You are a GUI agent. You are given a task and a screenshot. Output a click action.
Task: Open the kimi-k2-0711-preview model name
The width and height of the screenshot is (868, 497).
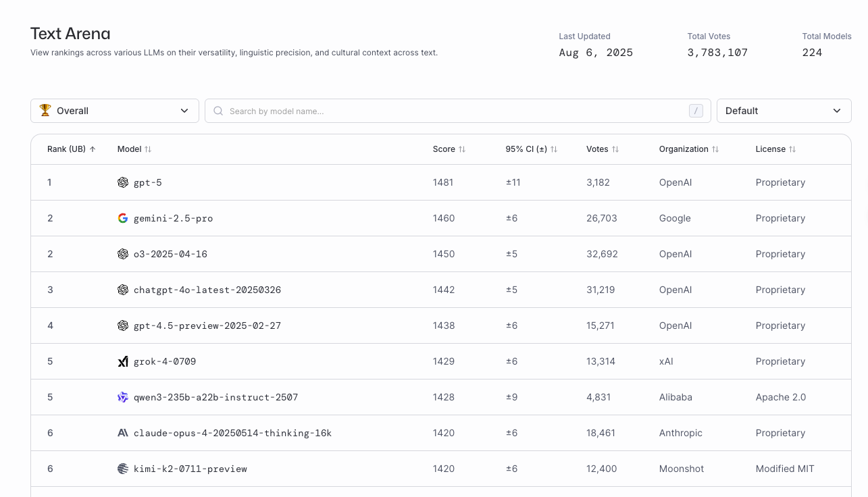[190, 469]
